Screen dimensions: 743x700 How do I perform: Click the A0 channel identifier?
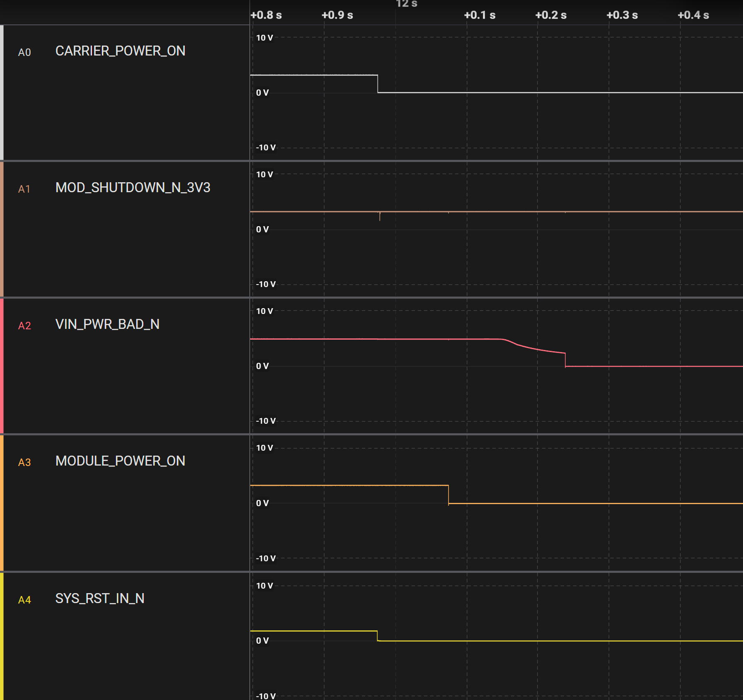(x=24, y=52)
